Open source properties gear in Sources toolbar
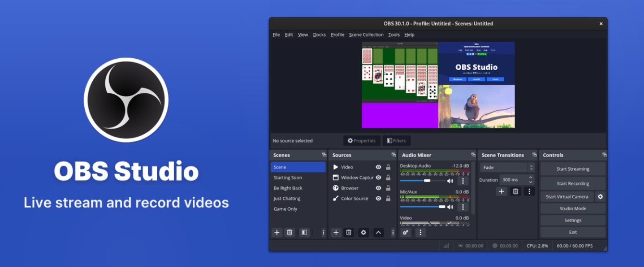644x267 pixels. pos(364,232)
